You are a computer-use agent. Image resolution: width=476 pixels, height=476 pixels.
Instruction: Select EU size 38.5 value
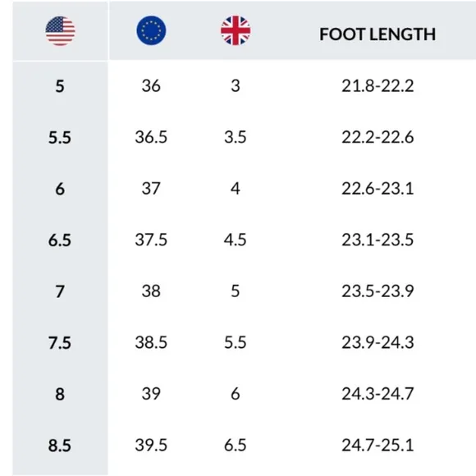pyautogui.click(x=151, y=342)
